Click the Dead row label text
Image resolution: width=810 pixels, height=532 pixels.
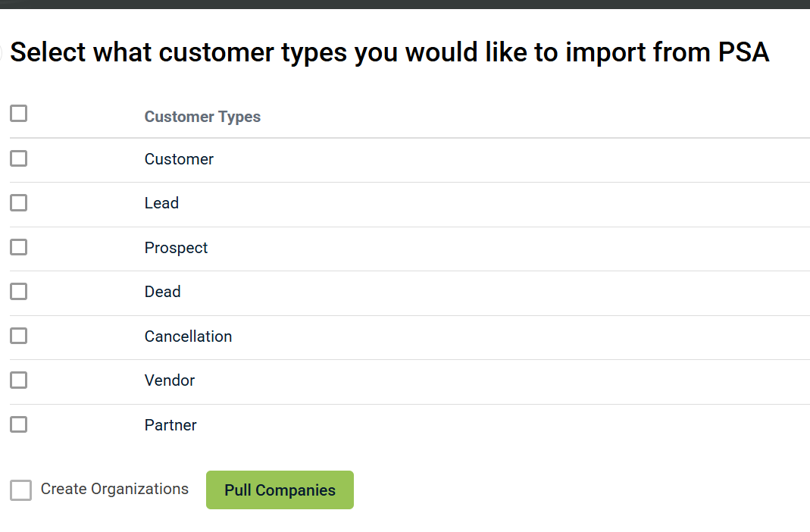pos(162,292)
